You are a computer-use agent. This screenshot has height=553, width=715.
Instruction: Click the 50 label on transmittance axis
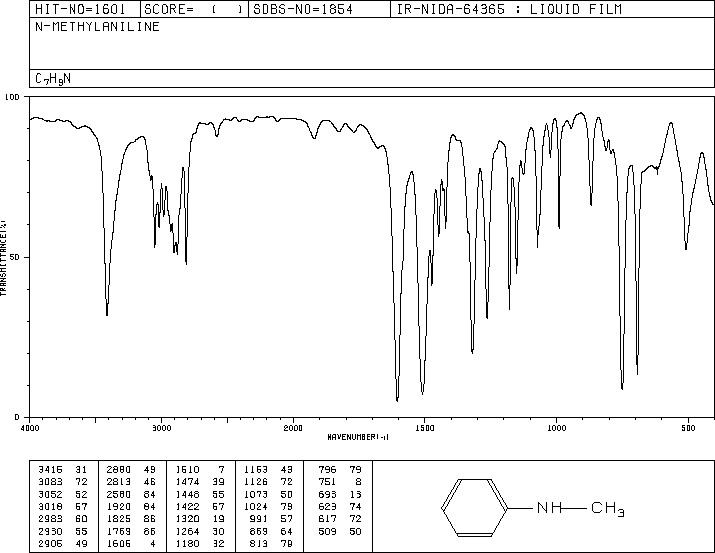[x=15, y=257]
